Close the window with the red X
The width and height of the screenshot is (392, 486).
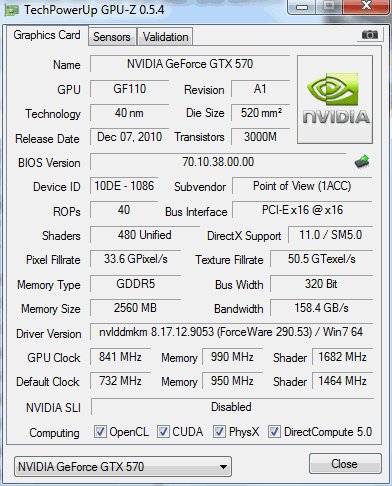366,6
